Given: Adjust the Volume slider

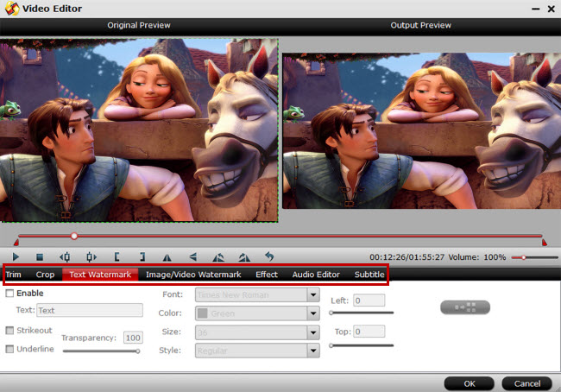Looking at the screenshot, I should tap(534, 257).
